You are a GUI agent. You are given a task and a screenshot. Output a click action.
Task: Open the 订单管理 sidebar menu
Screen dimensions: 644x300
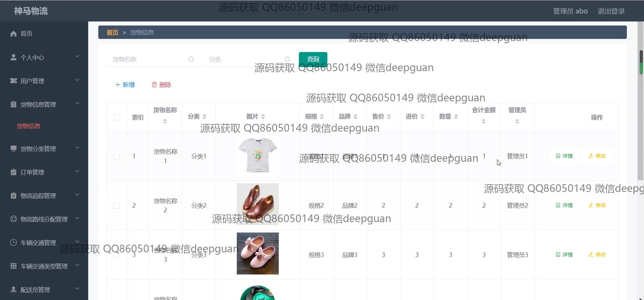44,172
